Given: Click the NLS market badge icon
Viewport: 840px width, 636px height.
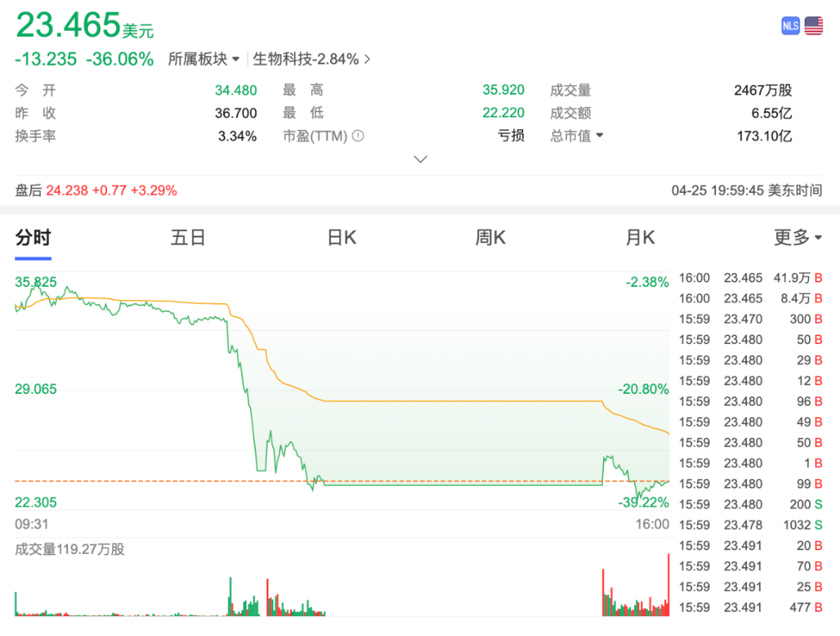Looking at the screenshot, I should pyautogui.click(x=790, y=26).
